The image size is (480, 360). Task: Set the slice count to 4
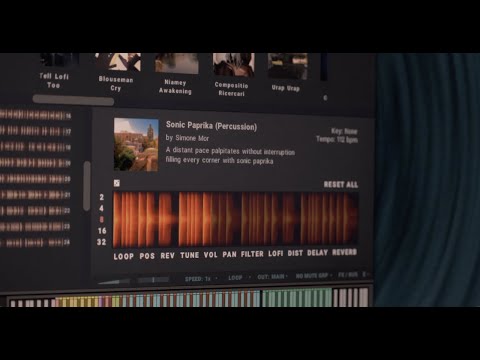click(x=102, y=208)
